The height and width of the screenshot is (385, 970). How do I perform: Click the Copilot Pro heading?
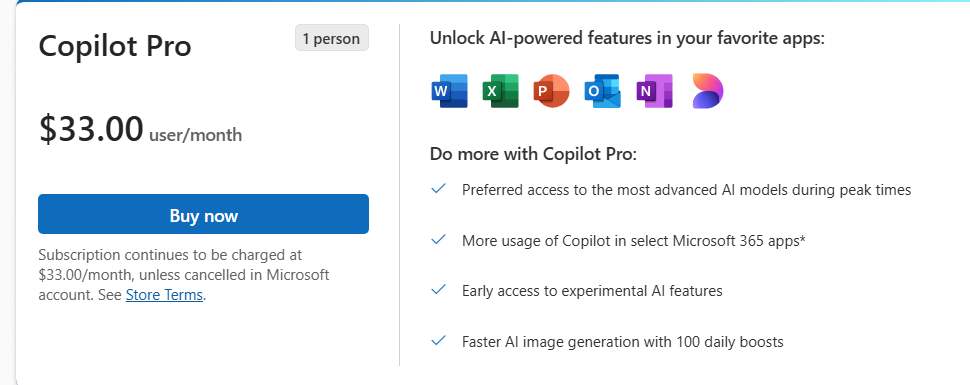tap(115, 46)
